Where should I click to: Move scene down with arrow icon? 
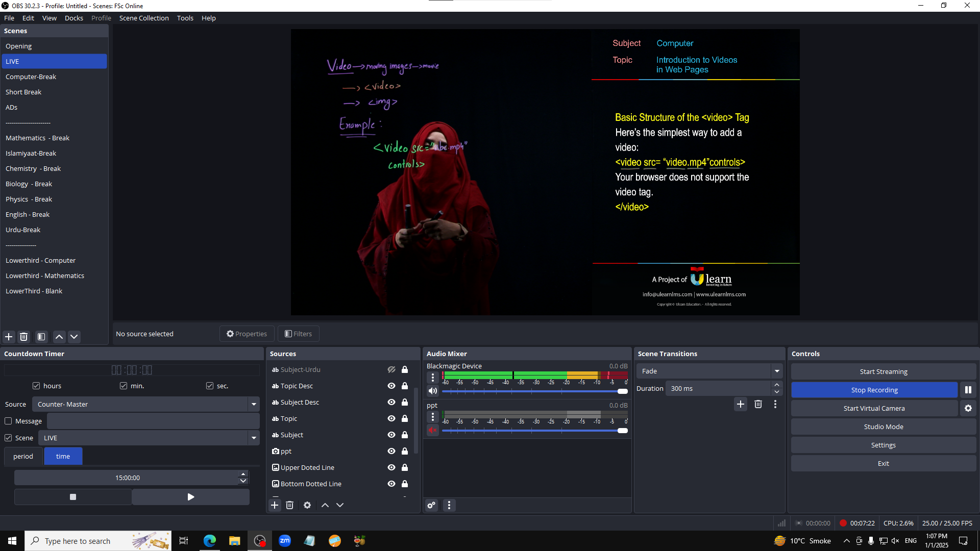(x=74, y=337)
